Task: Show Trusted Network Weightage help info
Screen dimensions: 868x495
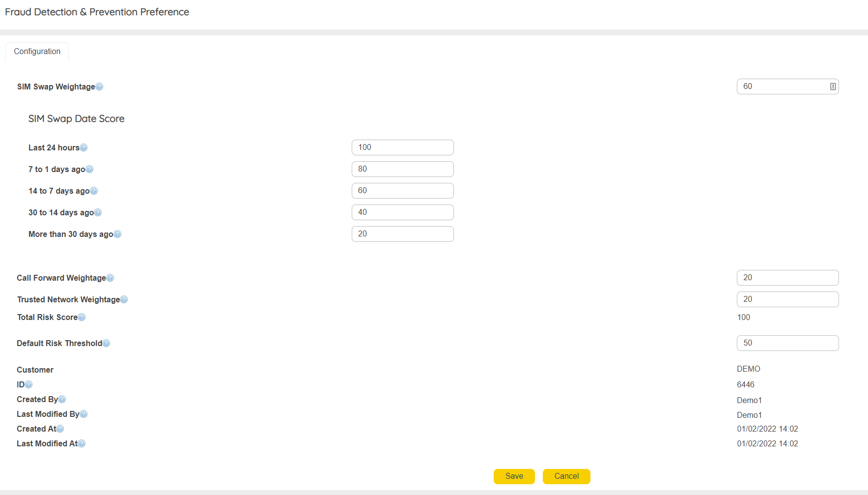Action: (124, 299)
